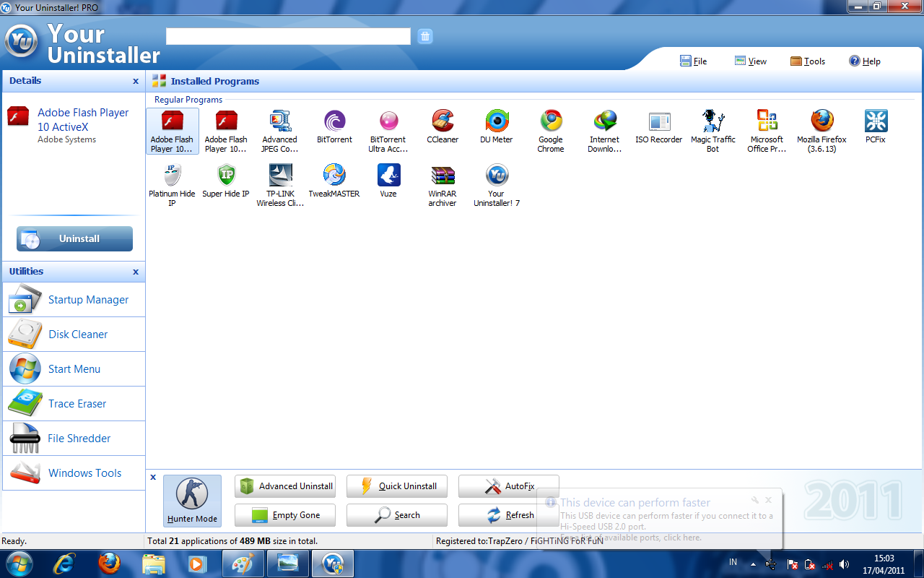The height and width of the screenshot is (578, 924).
Task: Select Microsoft Office program icon
Action: (x=767, y=131)
